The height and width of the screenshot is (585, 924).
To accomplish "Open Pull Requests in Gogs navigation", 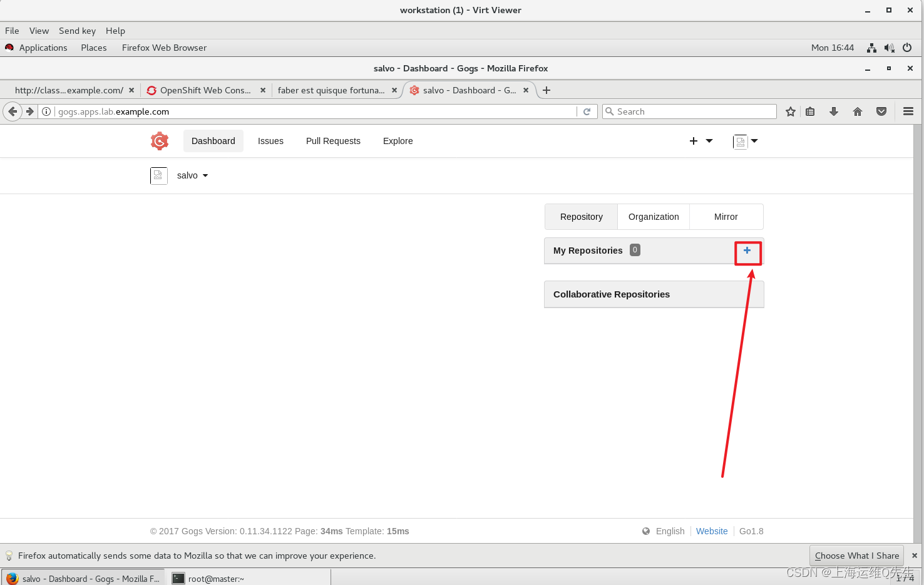I will click(x=333, y=141).
